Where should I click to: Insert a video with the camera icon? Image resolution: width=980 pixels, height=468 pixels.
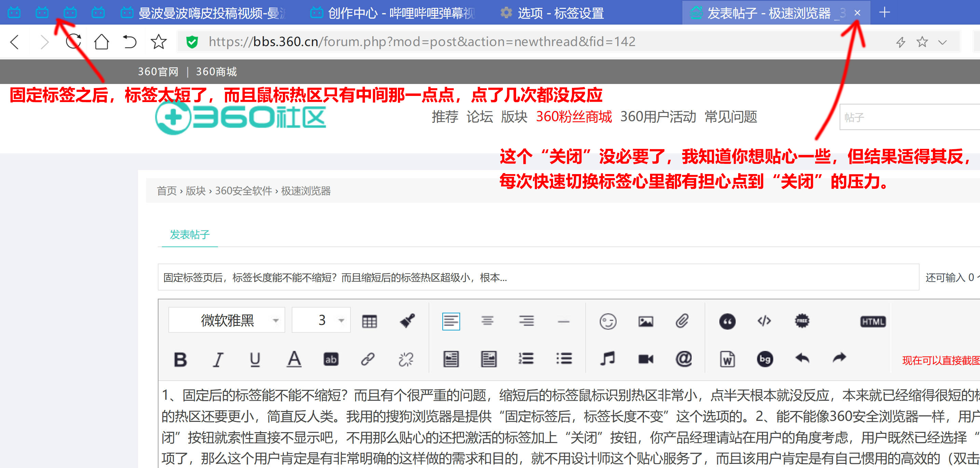click(646, 358)
